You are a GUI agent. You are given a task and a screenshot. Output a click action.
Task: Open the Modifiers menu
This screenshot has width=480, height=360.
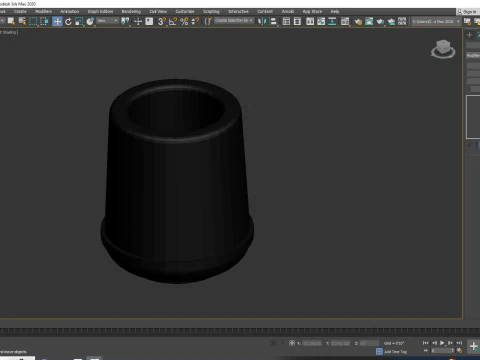point(43,11)
